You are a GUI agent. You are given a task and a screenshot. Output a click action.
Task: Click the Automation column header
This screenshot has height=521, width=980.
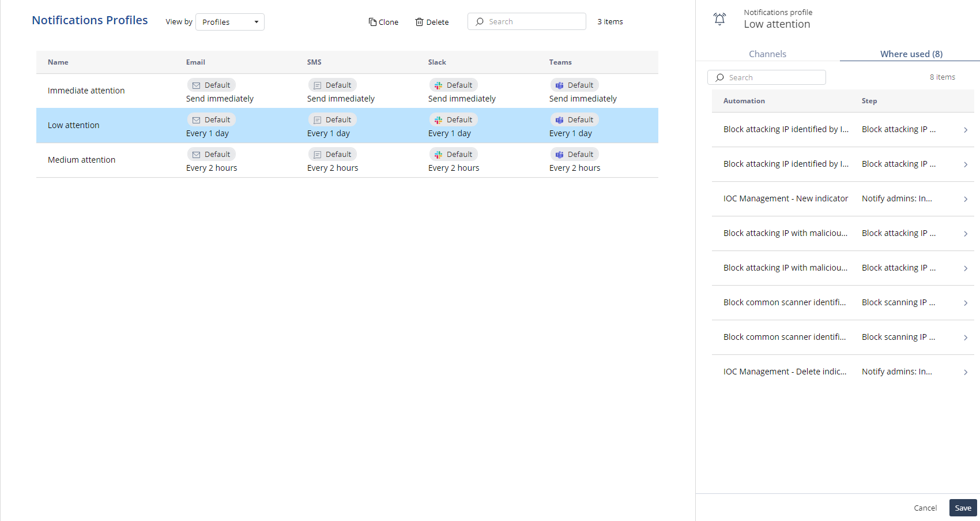click(744, 100)
